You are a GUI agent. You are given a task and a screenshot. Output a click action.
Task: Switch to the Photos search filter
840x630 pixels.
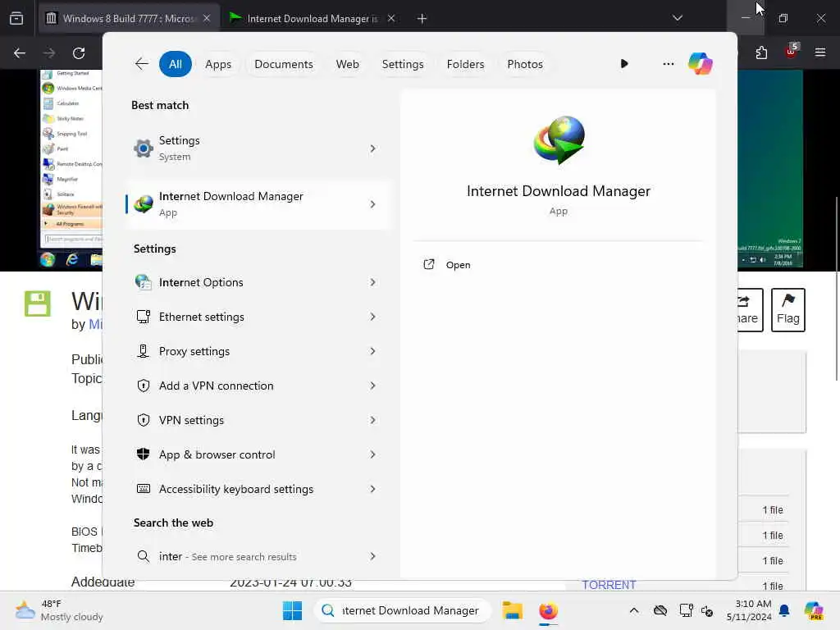(x=524, y=64)
